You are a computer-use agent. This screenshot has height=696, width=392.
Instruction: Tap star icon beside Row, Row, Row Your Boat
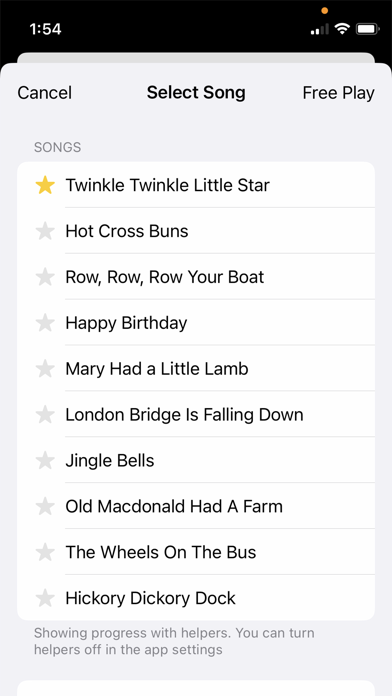tap(45, 277)
